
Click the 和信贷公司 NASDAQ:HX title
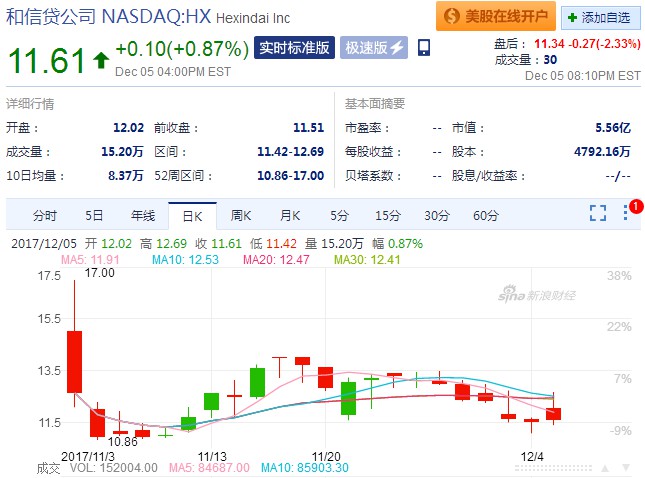coord(109,17)
